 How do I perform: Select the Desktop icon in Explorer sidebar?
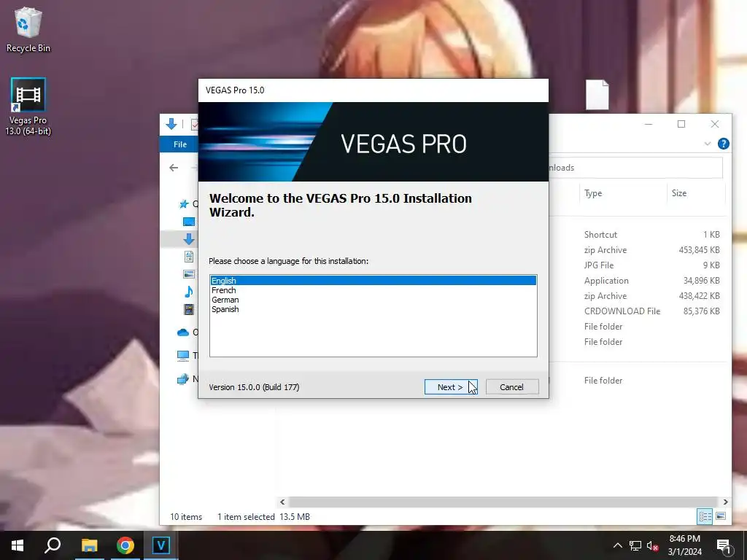click(189, 222)
